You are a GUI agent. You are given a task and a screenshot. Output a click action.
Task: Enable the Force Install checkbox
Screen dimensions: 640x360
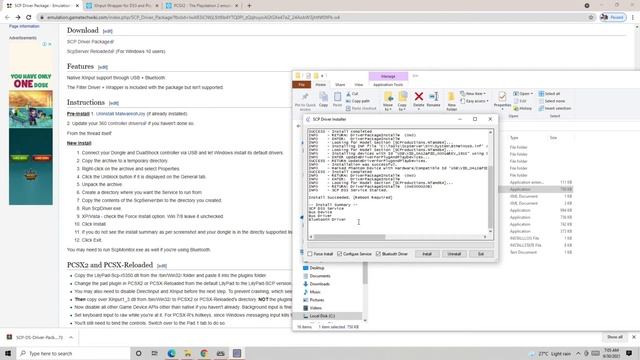click(310, 254)
